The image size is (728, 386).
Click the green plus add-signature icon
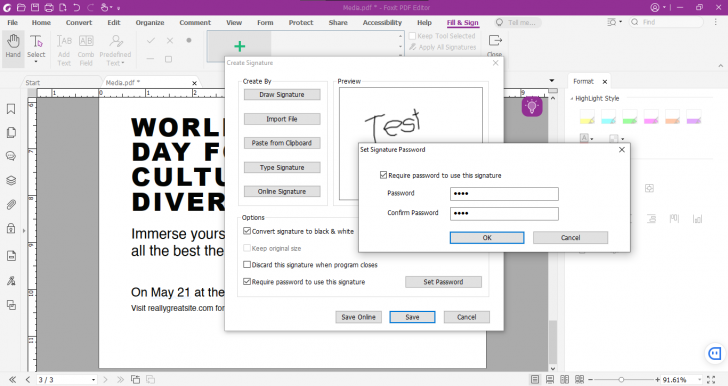point(240,46)
